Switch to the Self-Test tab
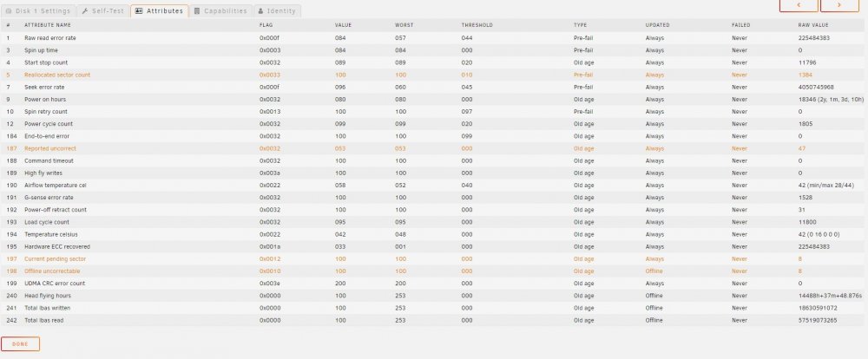Viewport: 868px width, 359px height. (103, 10)
